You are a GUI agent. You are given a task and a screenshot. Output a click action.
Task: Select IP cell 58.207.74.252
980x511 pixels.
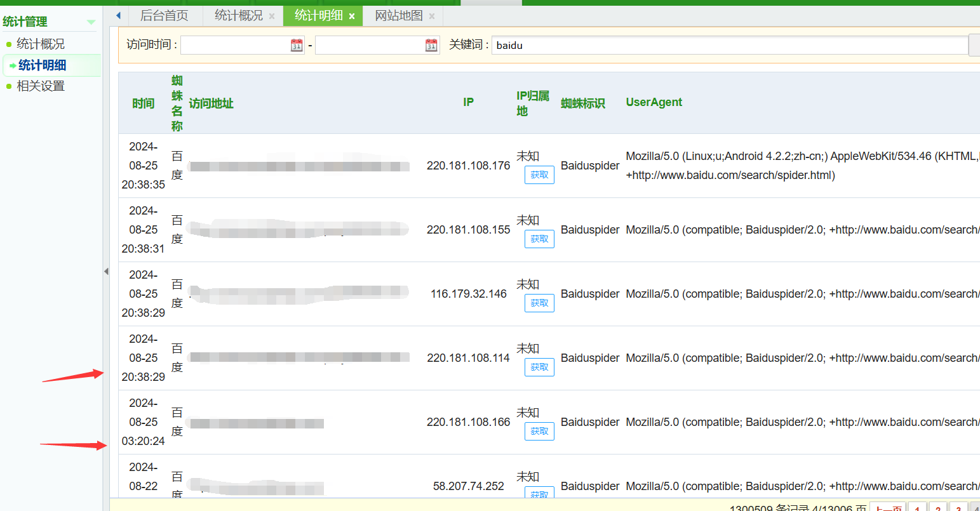coord(468,486)
